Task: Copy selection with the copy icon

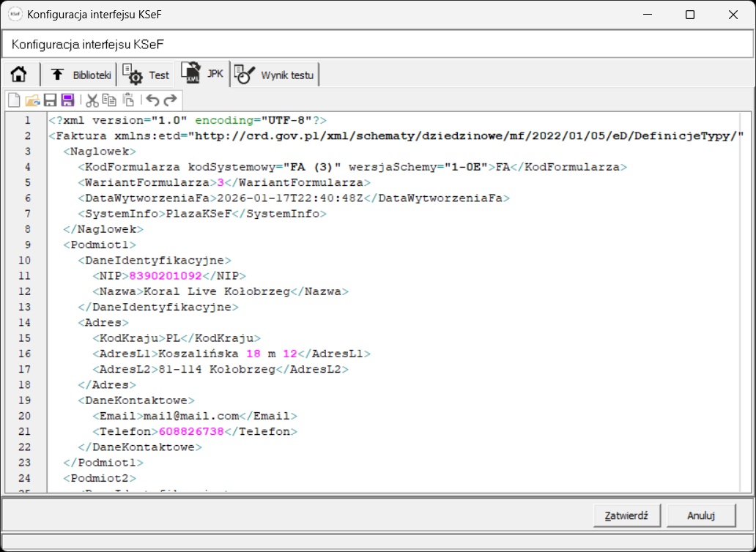Action: pos(110,100)
